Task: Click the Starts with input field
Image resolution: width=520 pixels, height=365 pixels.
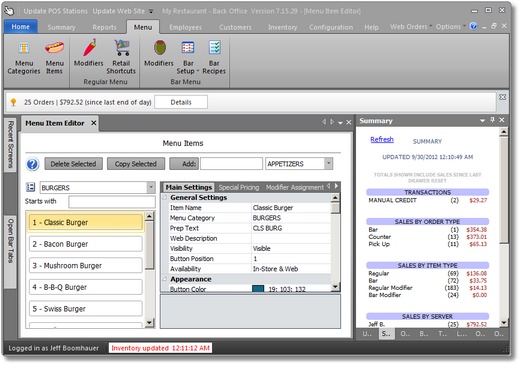Action: pyautogui.click(x=112, y=201)
